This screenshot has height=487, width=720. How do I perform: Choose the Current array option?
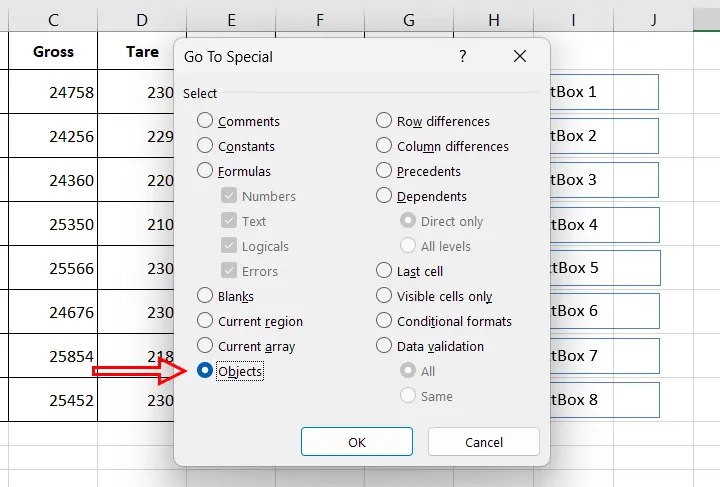(205, 346)
